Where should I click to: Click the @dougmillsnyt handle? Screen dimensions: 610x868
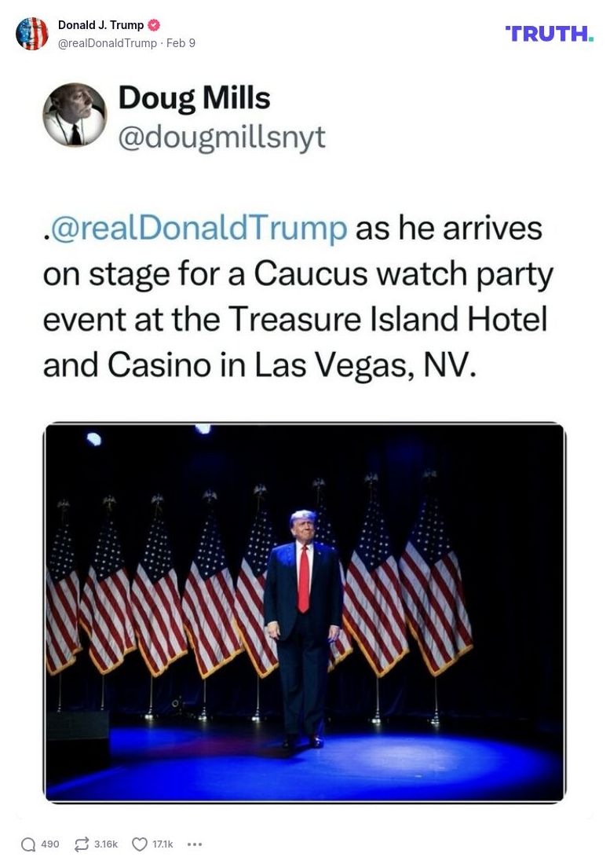click(x=224, y=137)
